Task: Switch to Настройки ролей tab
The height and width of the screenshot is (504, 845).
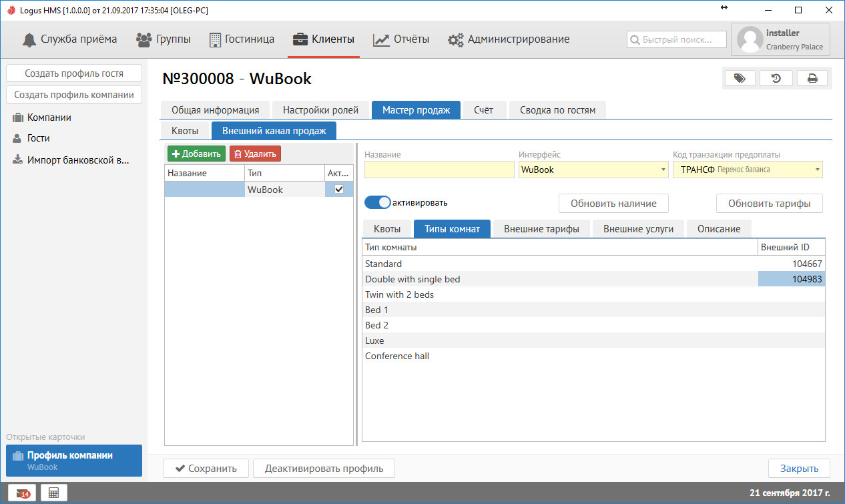Action: tap(320, 110)
